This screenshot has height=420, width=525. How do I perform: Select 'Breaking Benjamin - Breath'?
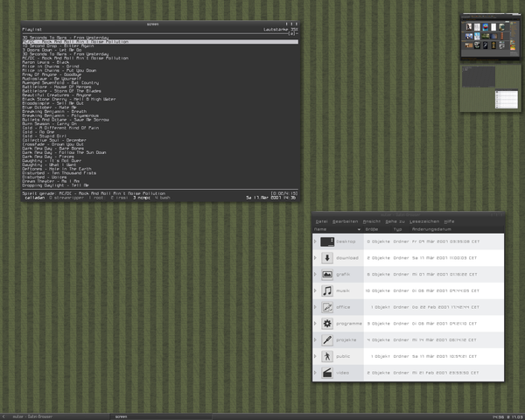coord(54,111)
